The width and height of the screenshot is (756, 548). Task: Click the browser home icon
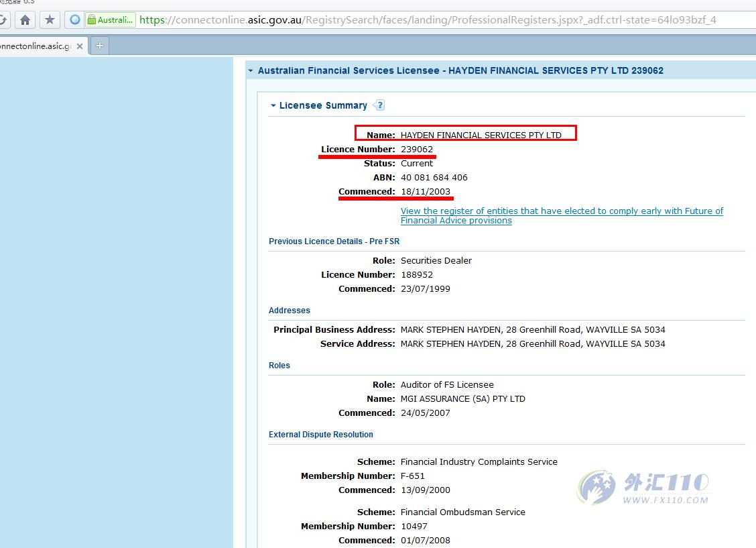25,19
